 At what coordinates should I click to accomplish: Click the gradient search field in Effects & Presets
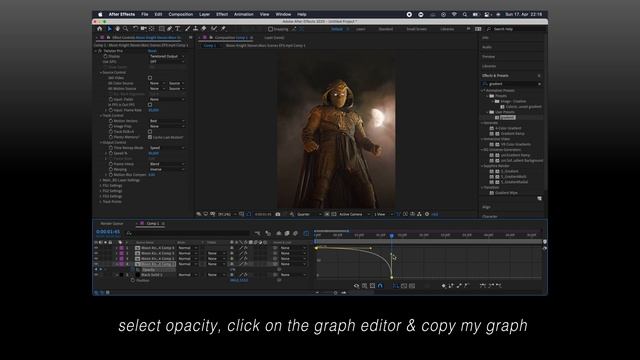point(512,84)
